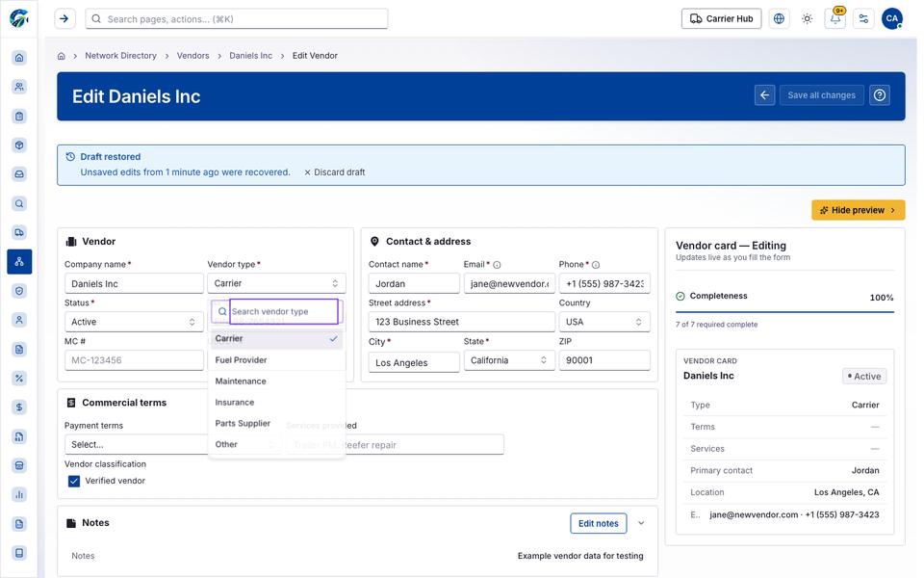
Task: Open the State dropdown showing California
Action: pos(509,360)
